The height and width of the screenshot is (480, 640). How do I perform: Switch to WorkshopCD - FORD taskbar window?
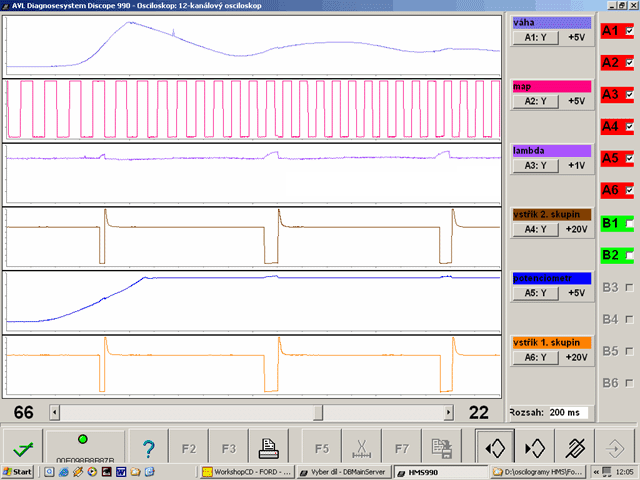[x=247, y=472]
